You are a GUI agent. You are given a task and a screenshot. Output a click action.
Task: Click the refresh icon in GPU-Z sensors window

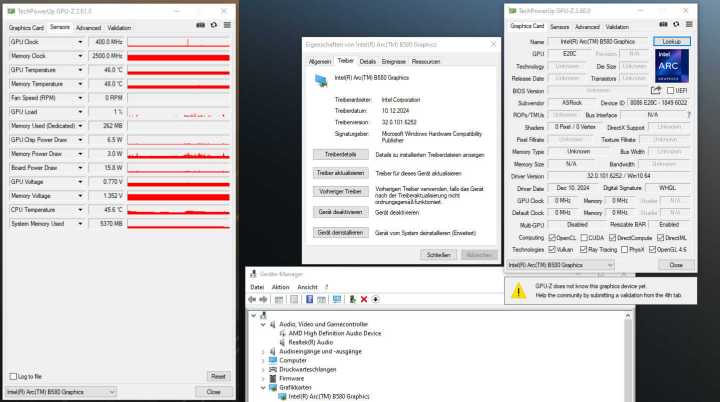(x=214, y=25)
